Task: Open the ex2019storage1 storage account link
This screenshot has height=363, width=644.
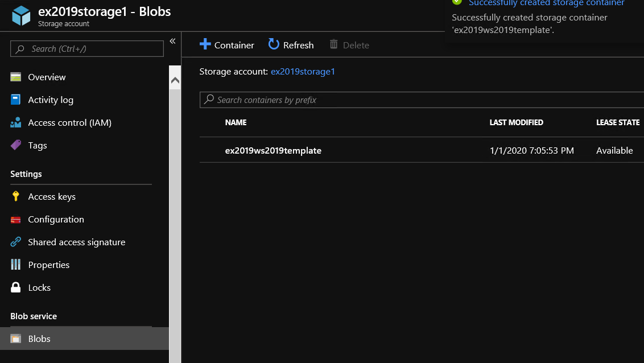Action: (303, 72)
